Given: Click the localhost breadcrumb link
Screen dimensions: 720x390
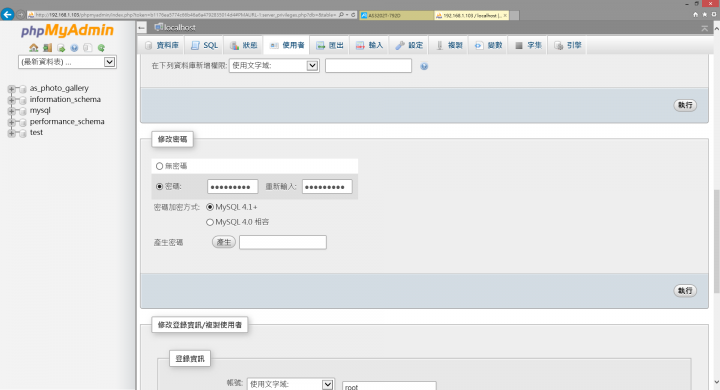Looking at the screenshot, I should (x=180, y=28).
